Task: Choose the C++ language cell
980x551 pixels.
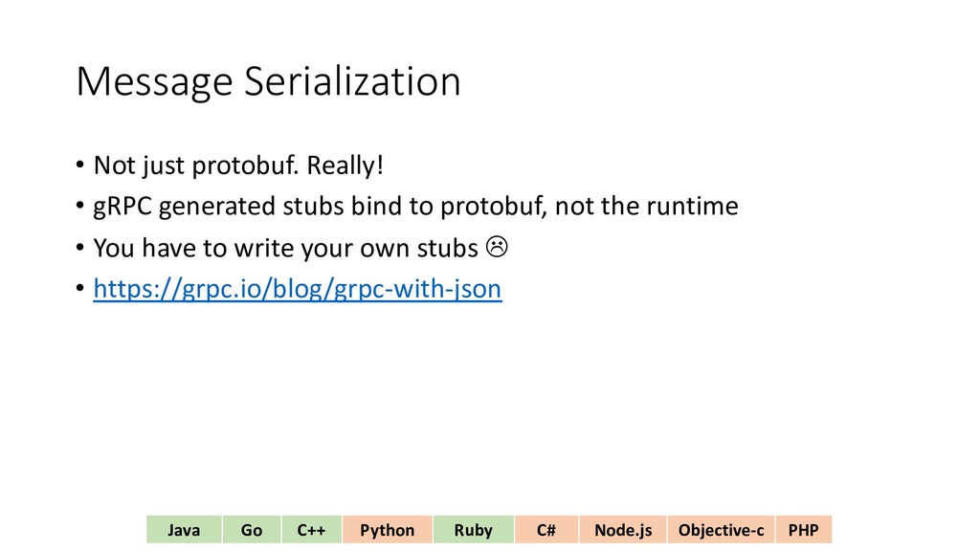Action: [312, 530]
